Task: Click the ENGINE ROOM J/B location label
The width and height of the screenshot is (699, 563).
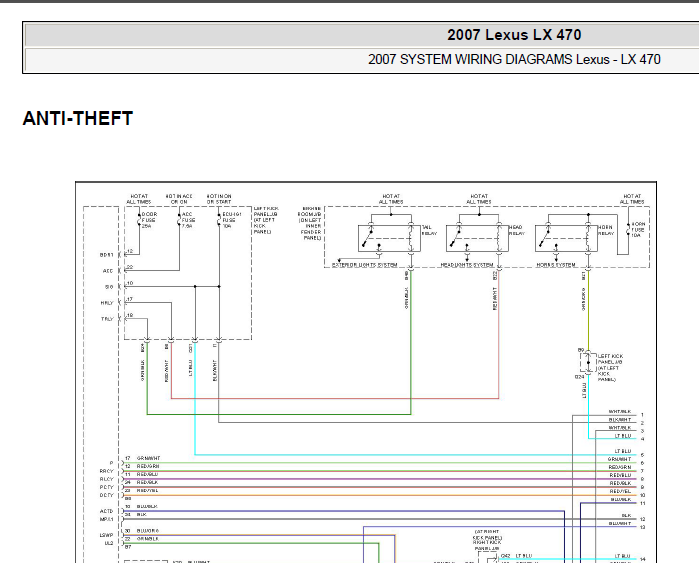Action: (x=309, y=223)
